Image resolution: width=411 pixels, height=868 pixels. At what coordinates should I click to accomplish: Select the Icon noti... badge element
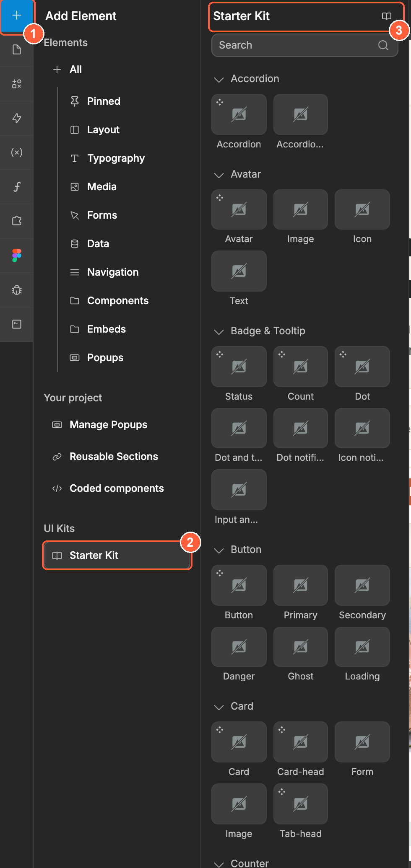click(x=362, y=428)
